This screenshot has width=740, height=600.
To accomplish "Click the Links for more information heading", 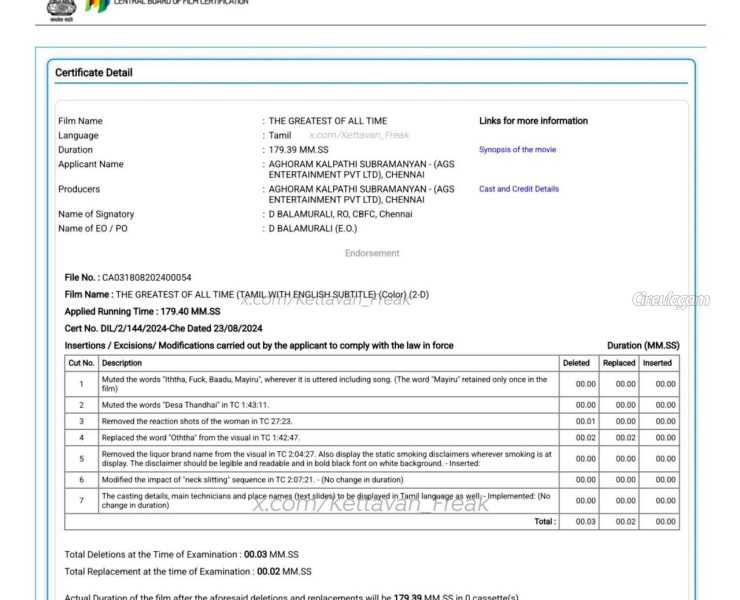I will point(533,121).
